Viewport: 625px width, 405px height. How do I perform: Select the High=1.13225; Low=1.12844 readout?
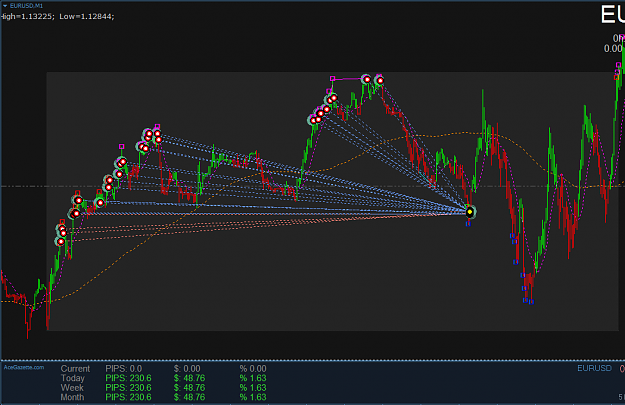58,16
